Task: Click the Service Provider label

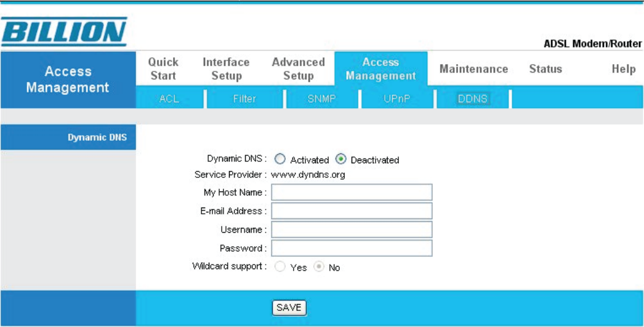Action: (230, 175)
